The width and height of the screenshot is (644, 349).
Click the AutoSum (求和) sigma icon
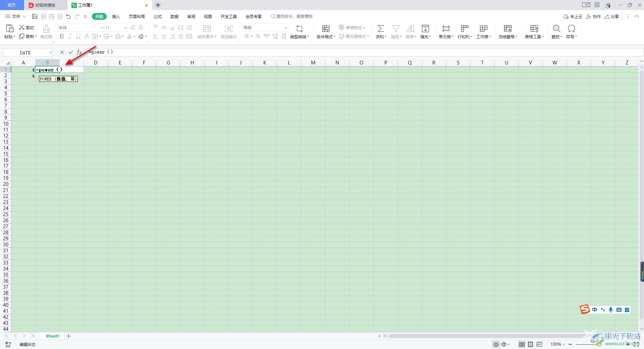tap(381, 29)
